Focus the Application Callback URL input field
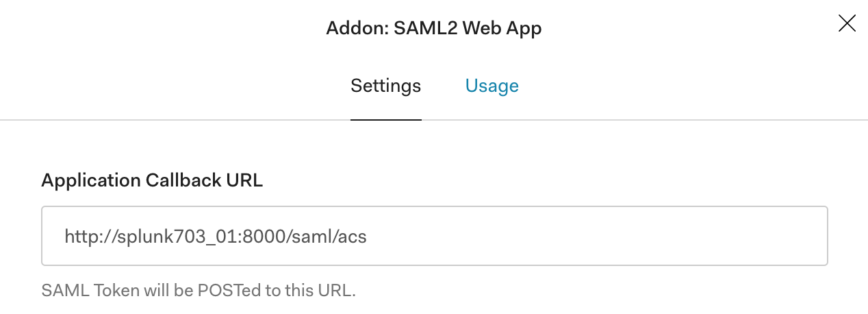 click(x=434, y=236)
